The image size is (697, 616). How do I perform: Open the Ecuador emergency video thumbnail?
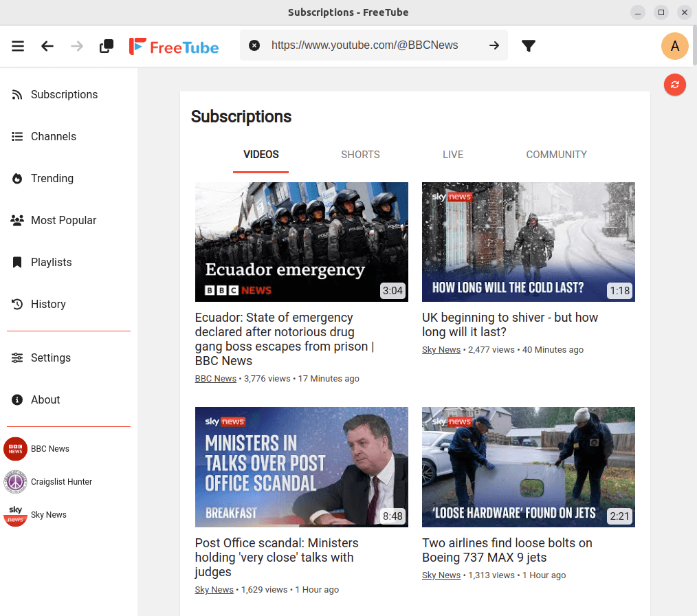point(301,242)
